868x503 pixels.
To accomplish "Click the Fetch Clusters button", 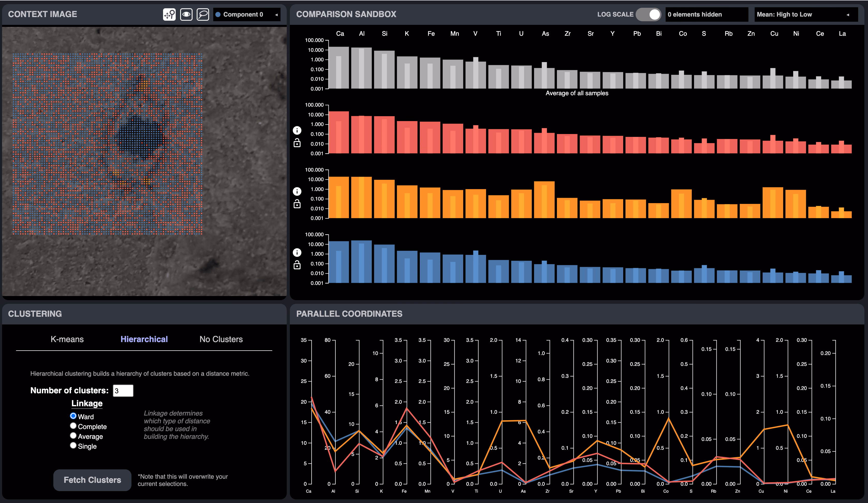I will pos(92,480).
